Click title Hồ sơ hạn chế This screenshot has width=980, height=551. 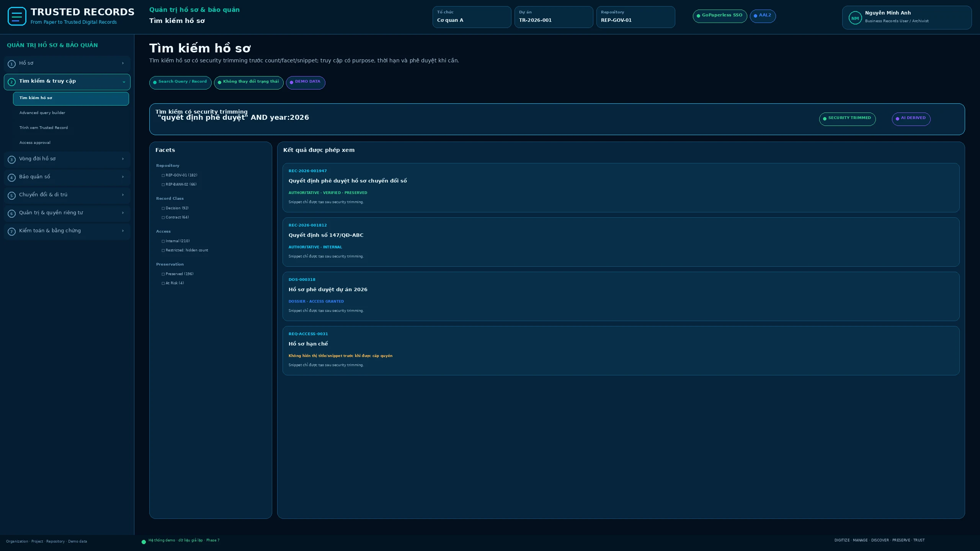(308, 344)
